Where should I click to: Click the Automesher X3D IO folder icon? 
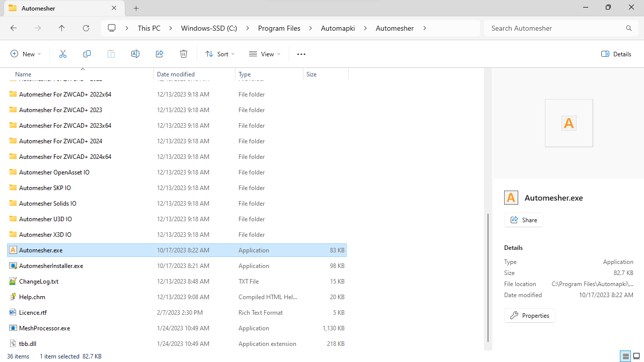tap(13, 234)
